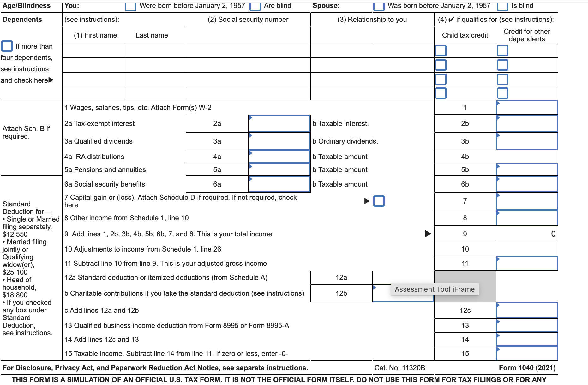Select the 3b ordinary dividends amount field
588x385 pixels.
point(527,141)
